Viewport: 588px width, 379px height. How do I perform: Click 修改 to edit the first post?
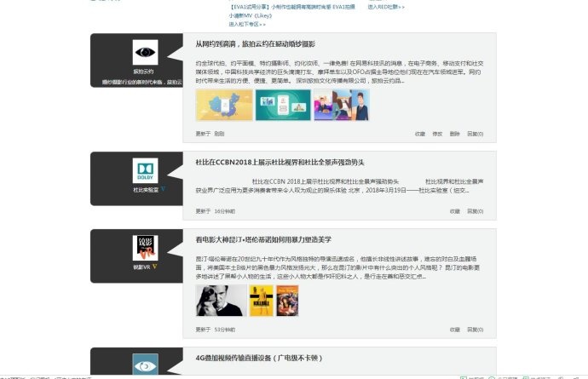click(x=437, y=134)
